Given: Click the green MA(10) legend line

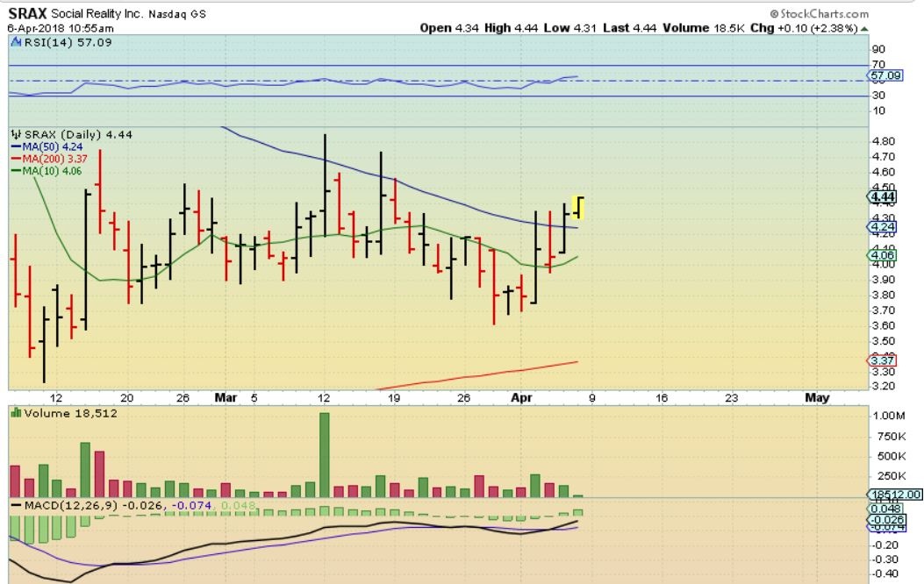Looking at the screenshot, I should click(15, 172).
